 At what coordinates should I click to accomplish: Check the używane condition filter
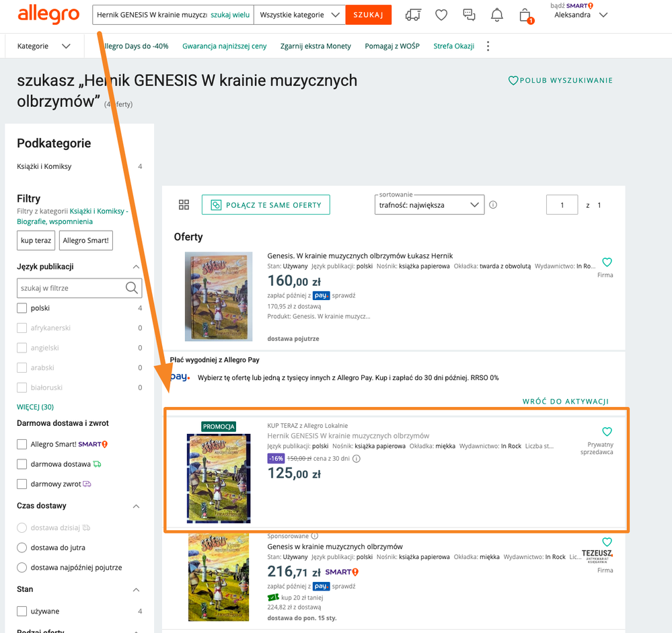(22, 611)
